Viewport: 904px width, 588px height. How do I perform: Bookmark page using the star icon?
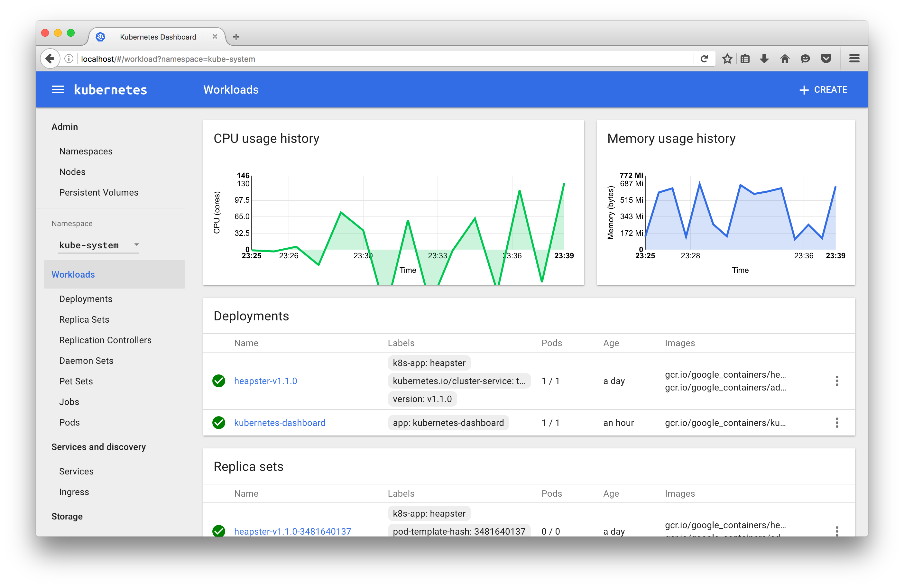point(727,59)
